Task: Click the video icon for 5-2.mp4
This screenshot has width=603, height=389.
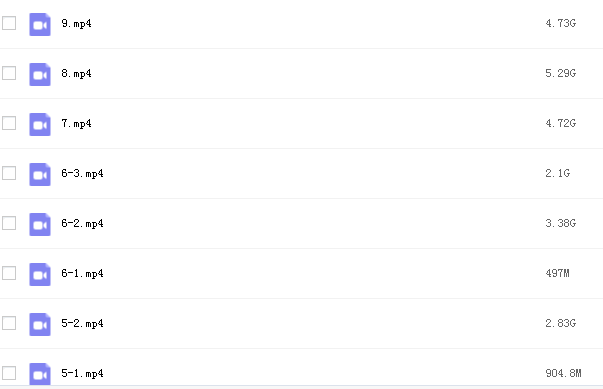Action: coord(40,324)
